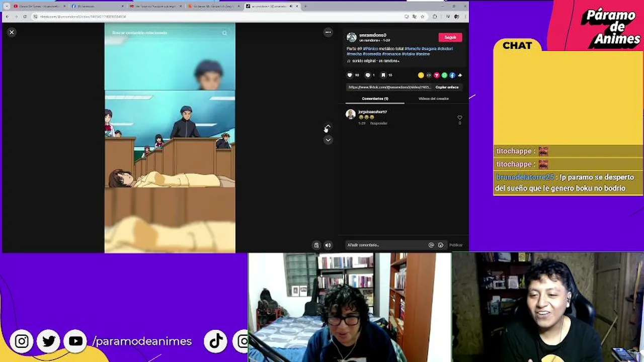Click the Twitter logo in the bottom banner

pos(48,341)
